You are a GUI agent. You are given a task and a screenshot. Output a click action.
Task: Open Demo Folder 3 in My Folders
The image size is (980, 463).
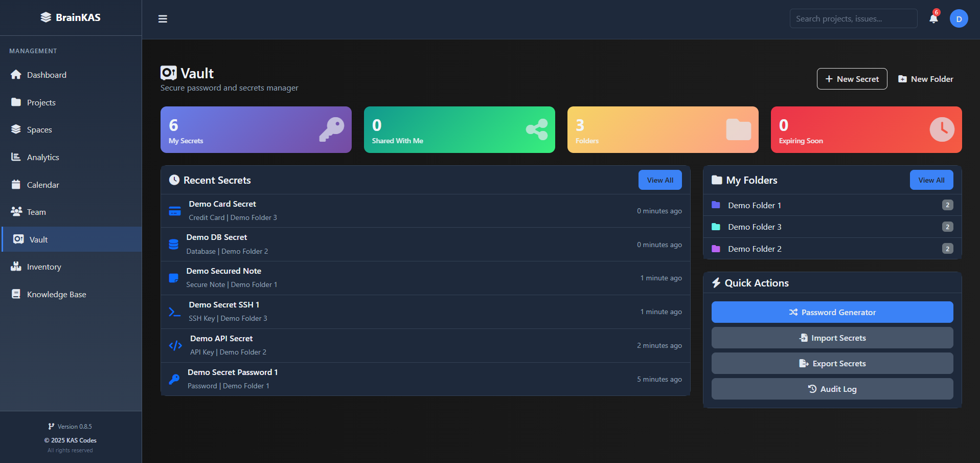click(x=754, y=227)
